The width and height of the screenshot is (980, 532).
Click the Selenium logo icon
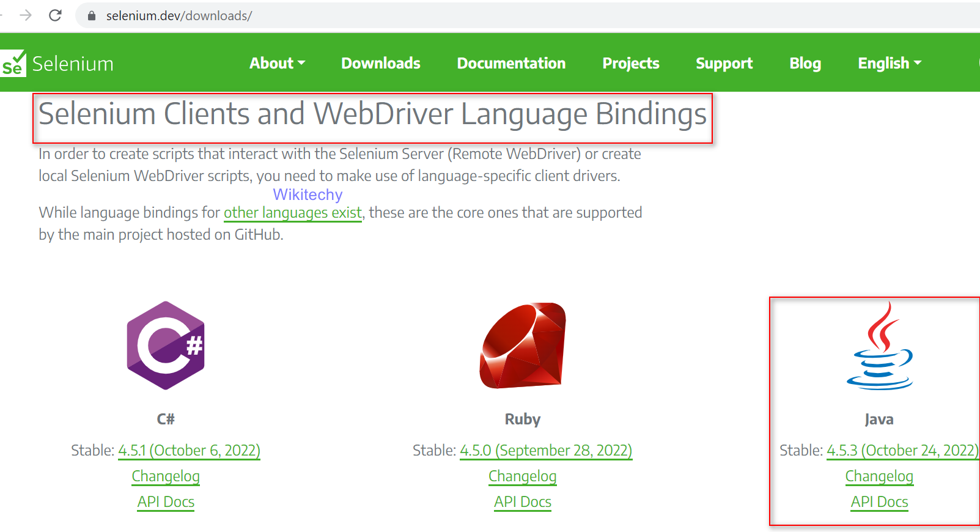(13, 64)
